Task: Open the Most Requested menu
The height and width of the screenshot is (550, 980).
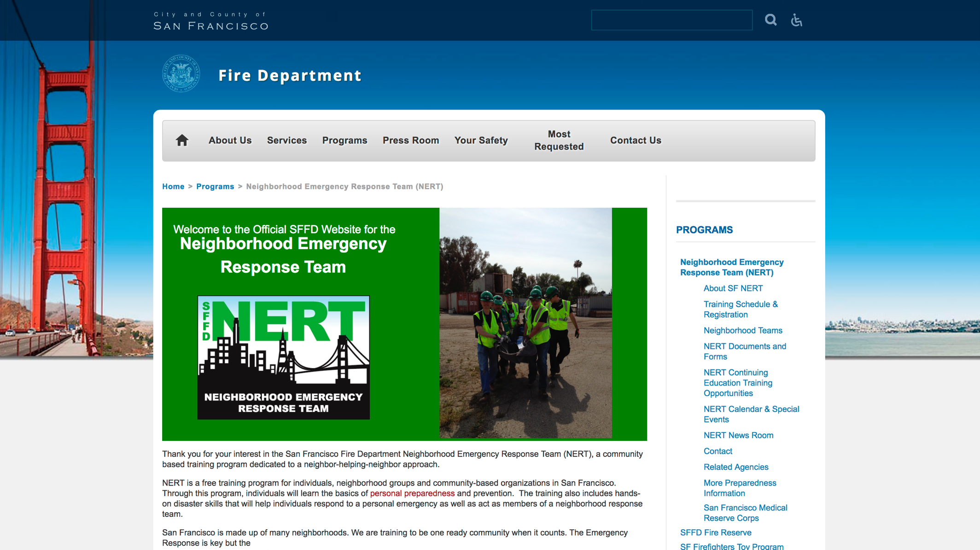Action: pos(559,140)
